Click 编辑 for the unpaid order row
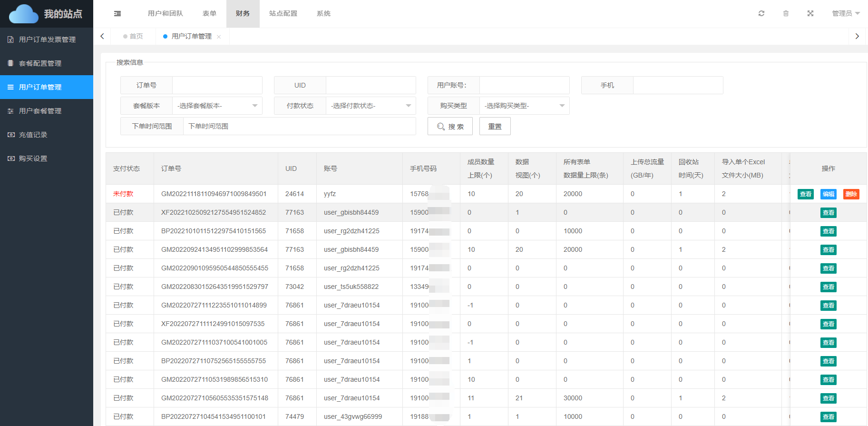Image resolution: width=868 pixels, height=426 pixels. pyautogui.click(x=828, y=194)
